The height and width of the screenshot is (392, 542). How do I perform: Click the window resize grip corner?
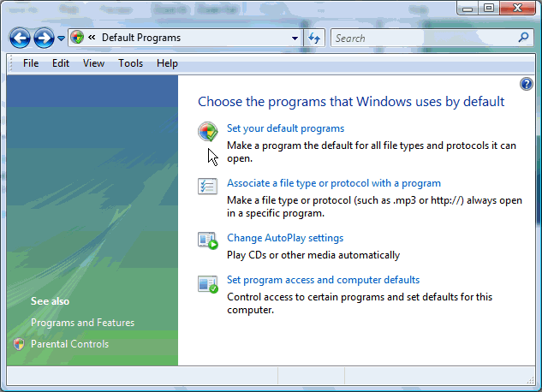pyautogui.click(x=531, y=380)
